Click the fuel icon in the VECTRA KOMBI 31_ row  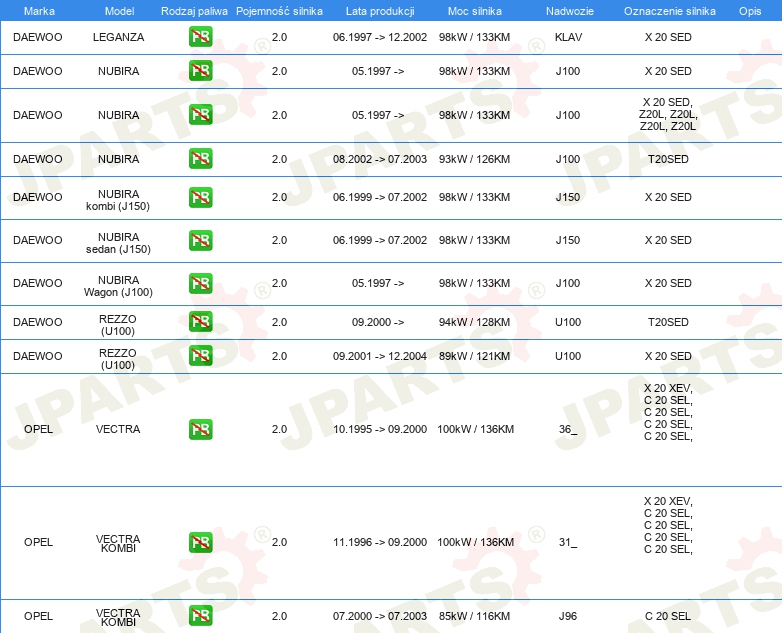point(200,542)
